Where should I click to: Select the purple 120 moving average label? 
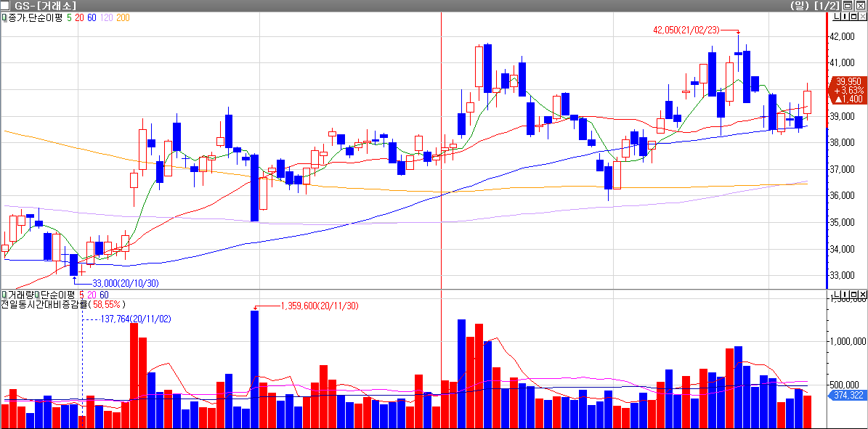point(107,17)
